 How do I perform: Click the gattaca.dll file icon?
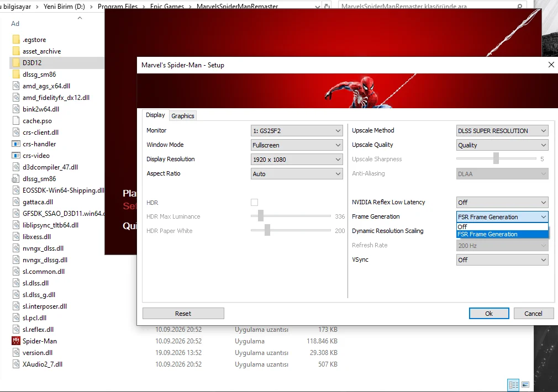tap(16, 202)
